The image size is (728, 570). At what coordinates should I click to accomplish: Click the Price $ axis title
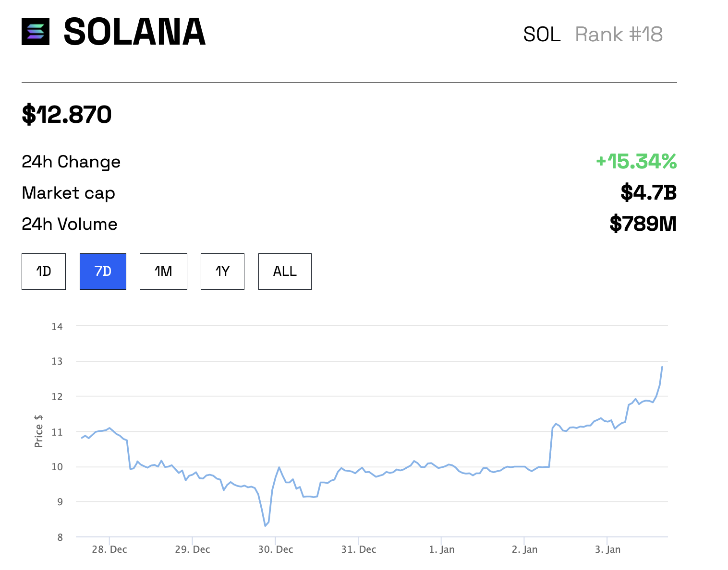39,431
